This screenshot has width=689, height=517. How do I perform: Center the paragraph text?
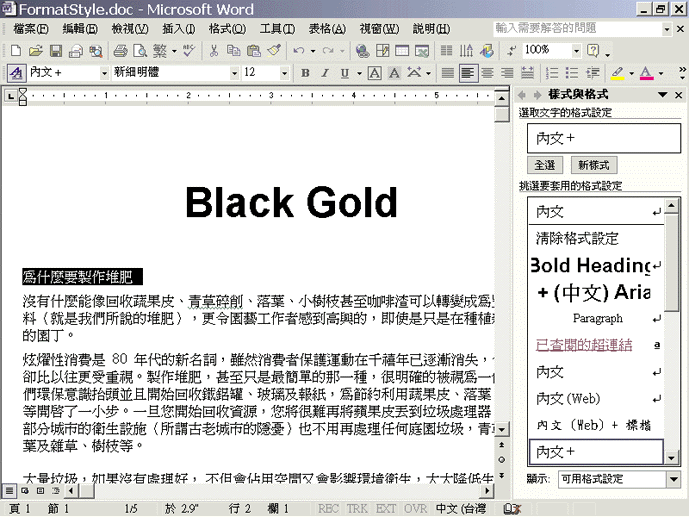click(487, 73)
